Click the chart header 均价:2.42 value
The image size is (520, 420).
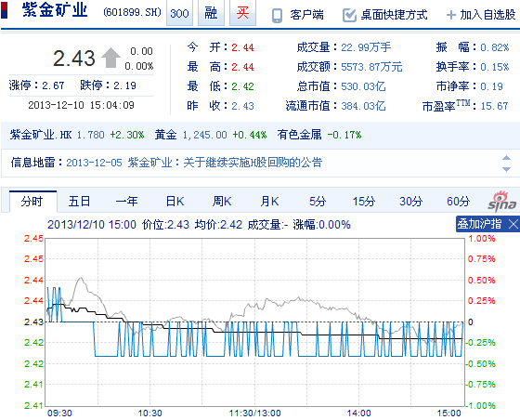click(x=218, y=225)
